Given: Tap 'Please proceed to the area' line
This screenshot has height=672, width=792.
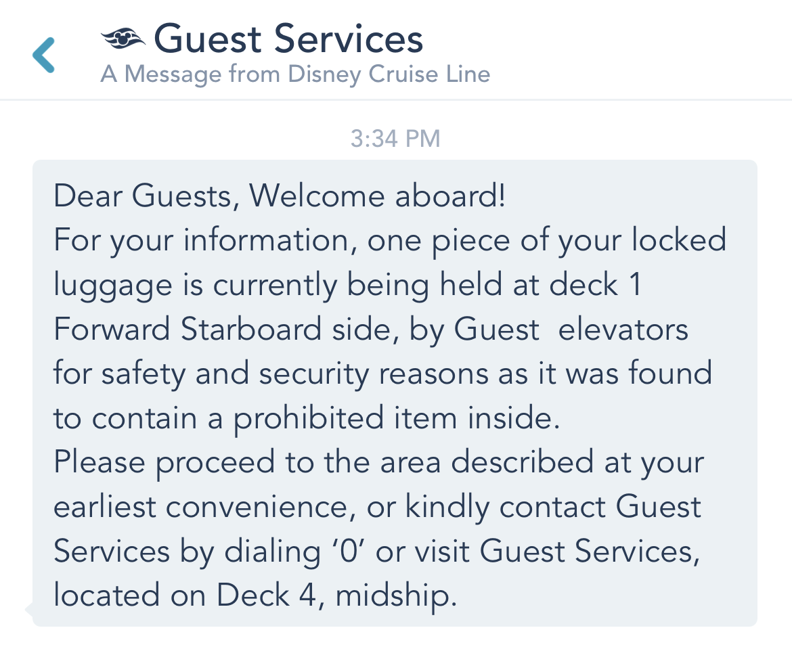Looking at the screenshot, I should coord(247,462).
